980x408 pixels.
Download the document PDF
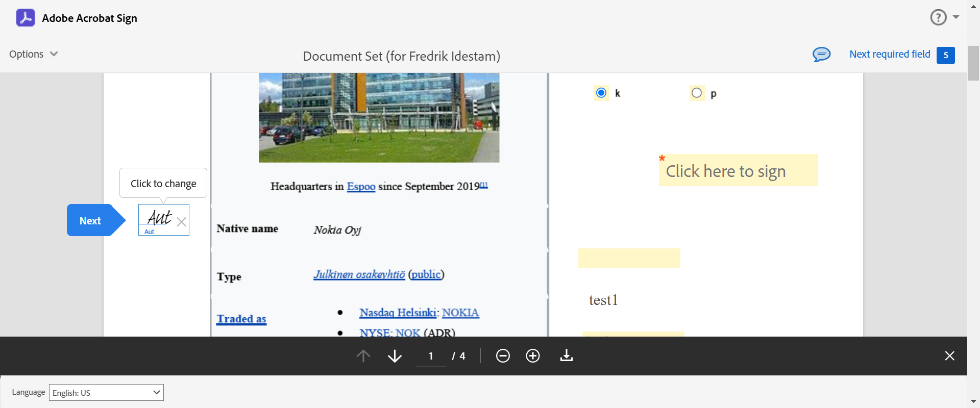pyautogui.click(x=567, y=355)
